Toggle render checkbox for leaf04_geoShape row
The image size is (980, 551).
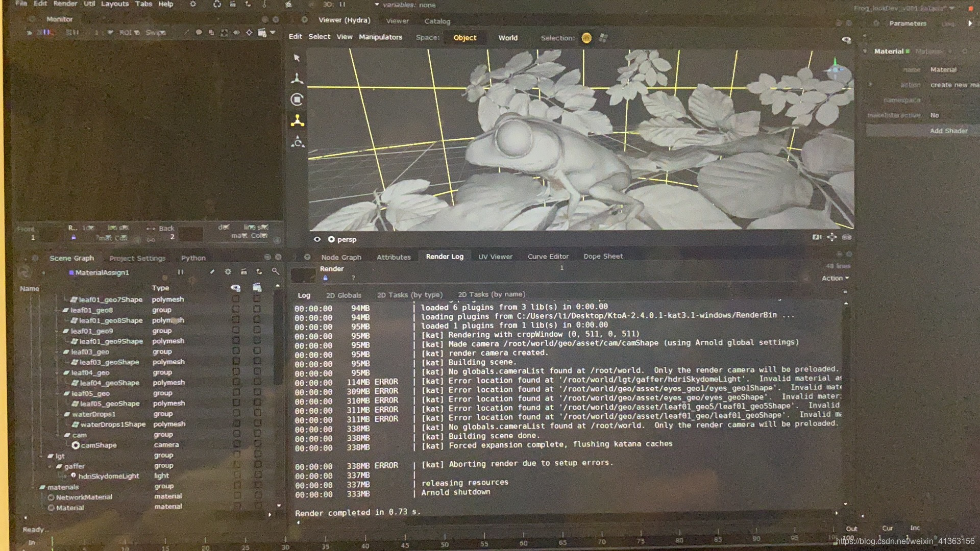257,382
